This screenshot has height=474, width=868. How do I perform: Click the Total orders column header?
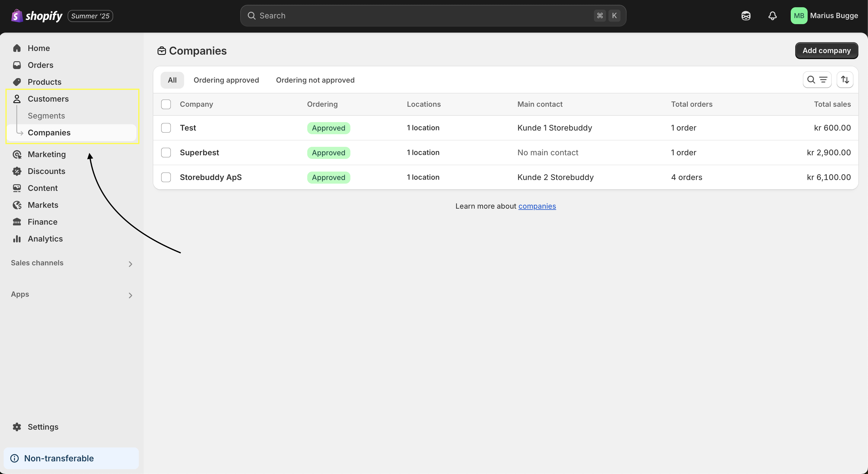tap(691, 104)
